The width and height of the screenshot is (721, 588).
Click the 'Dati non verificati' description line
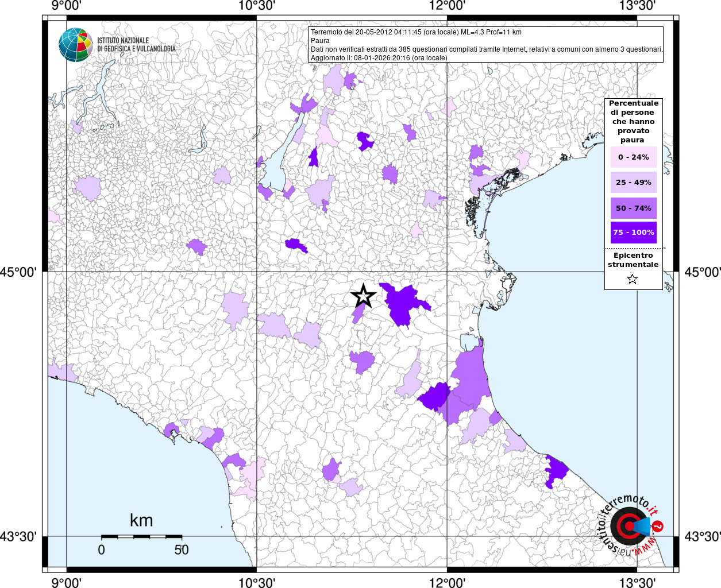coord(487,49)
